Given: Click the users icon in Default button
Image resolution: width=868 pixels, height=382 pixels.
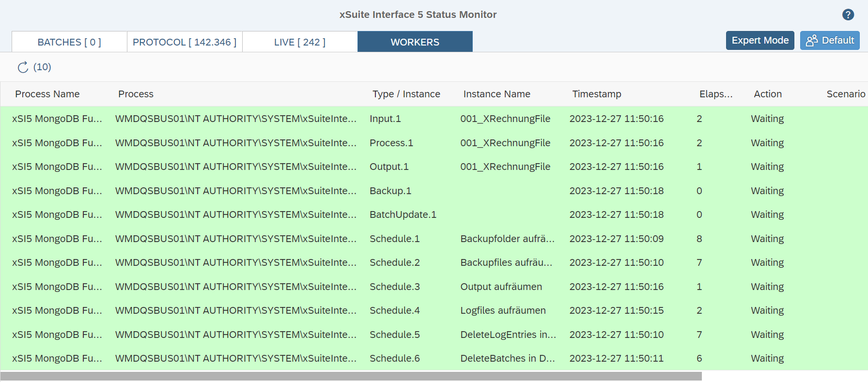Looking at the screenshot, I should tap(811, 41).
